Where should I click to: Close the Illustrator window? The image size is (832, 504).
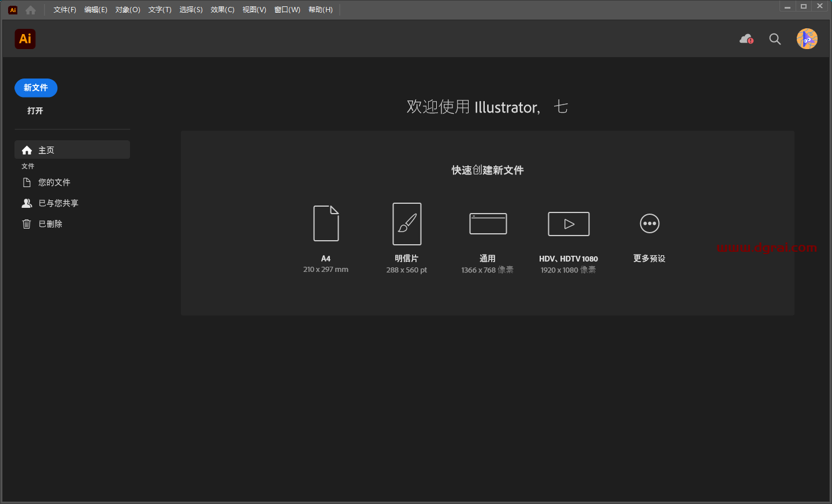[x=820, y=6]
